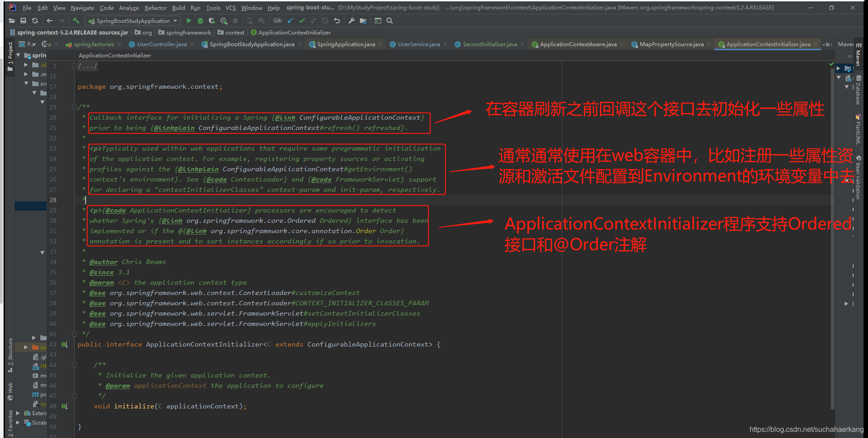
Task: Open Search Everywhere magnifier icon
Action: click(390, 21)
